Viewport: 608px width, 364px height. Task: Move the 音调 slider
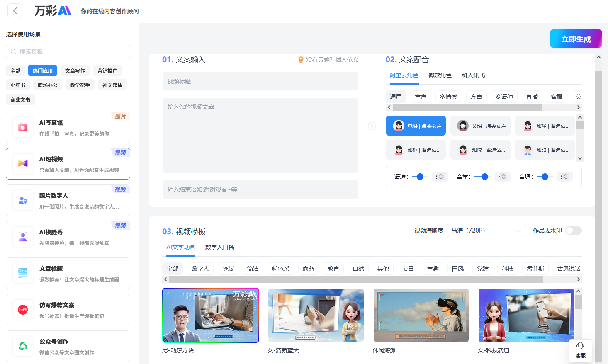[x=545, y=177]
